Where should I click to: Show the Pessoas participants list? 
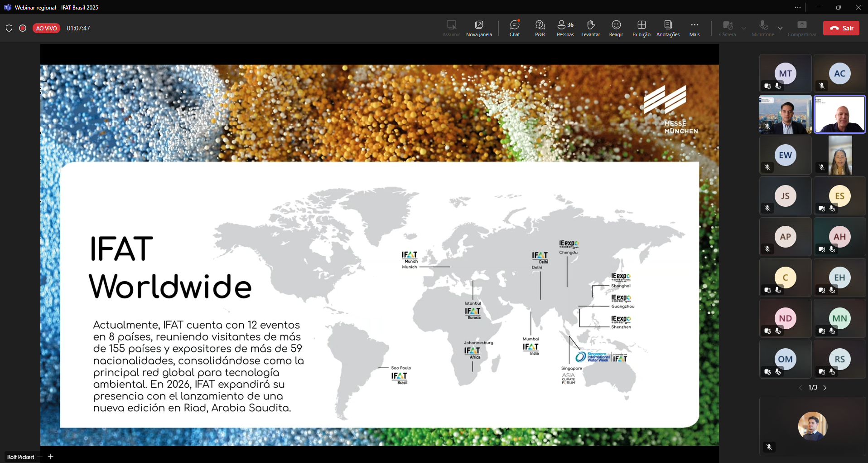point(565,28)
